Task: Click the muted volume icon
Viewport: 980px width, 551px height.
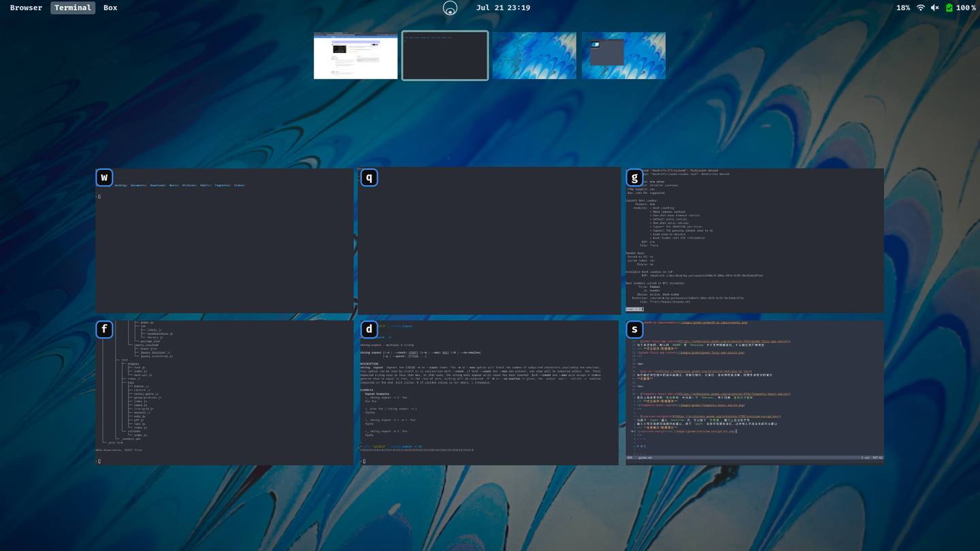Action: (x=934, y=8)
